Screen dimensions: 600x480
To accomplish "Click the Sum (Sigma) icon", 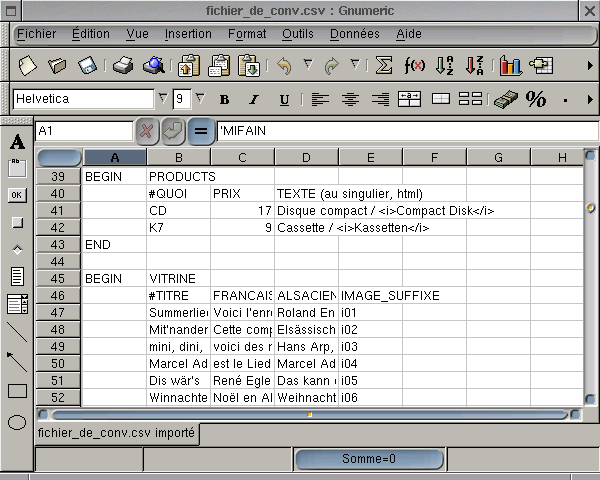I will point(383,66).
